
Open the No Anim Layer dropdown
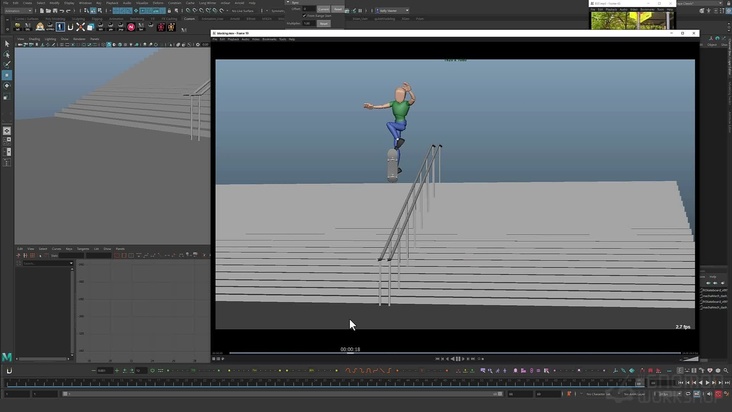[x=634, y=394]
